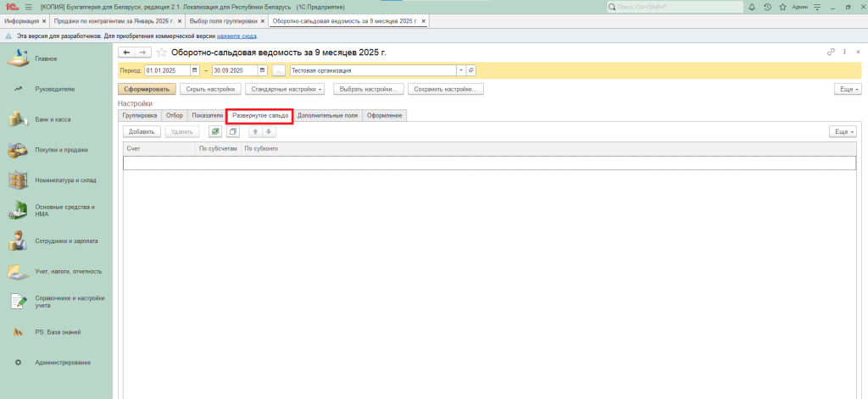Click check all rows icon button
Screen dimensions: 868x399
(x=214, y=131)
